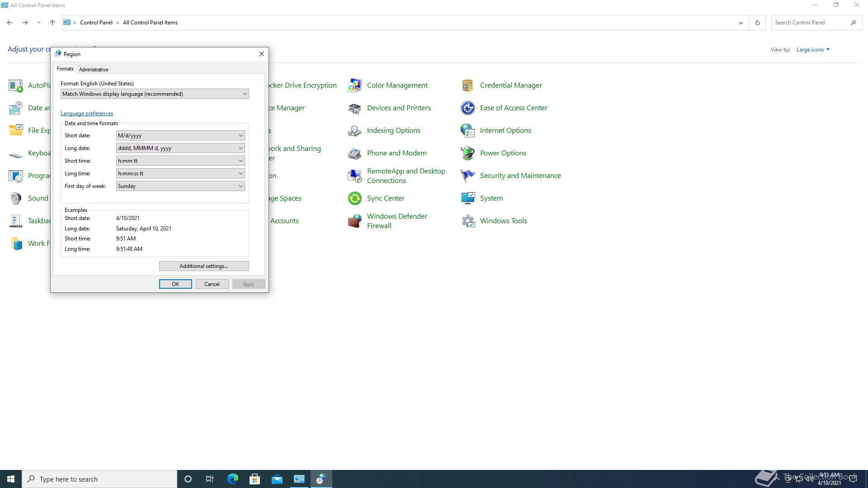Switch to the Administrative tab
Screen dimensions: 868x488
click(x=94, y=70)
